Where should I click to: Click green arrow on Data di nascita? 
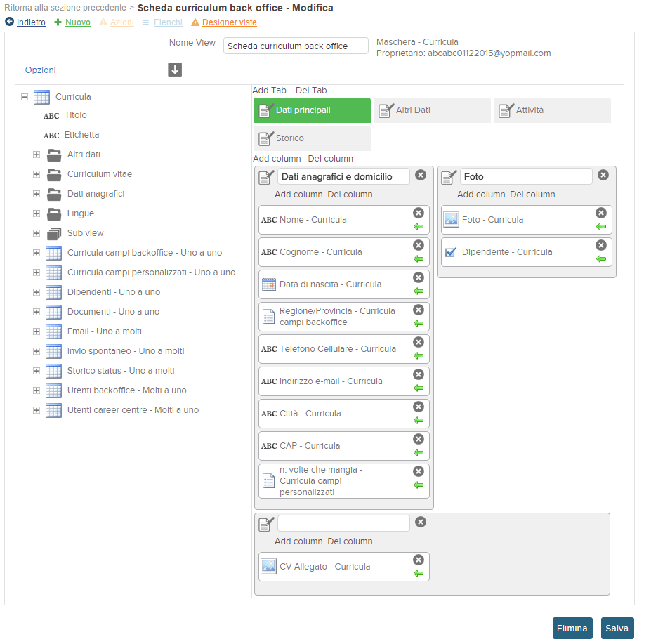click(418, 291)
